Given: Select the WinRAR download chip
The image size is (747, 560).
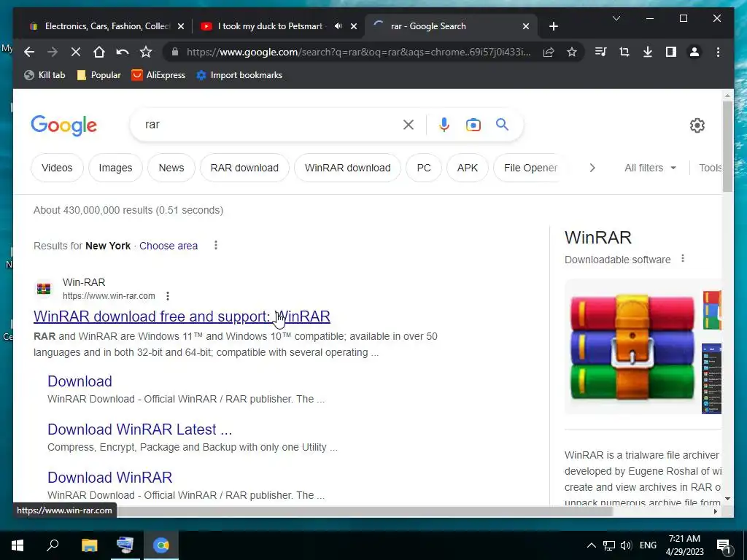Looking at the screenshot, I should tap(348, 168).
